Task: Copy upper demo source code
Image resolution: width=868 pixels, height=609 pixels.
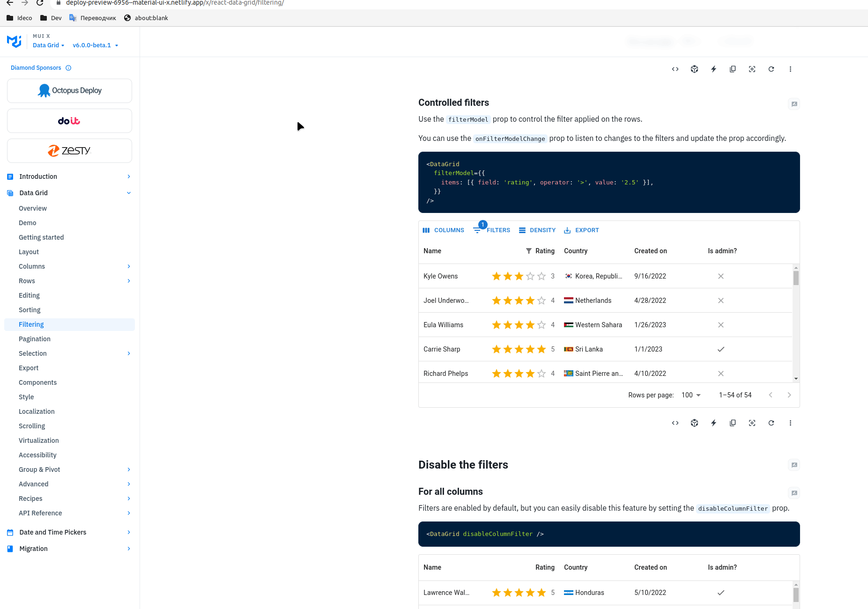Action: point(733,69)
